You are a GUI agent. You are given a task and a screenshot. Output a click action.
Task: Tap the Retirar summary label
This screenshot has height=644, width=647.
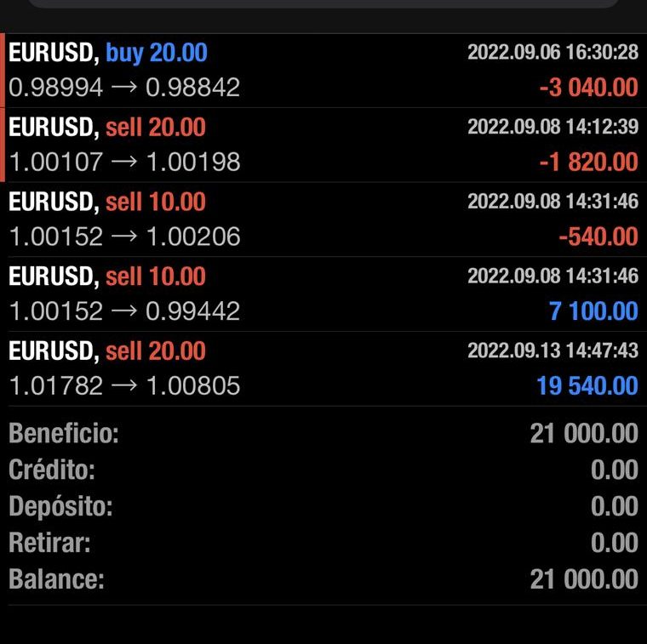click(49, 543)
